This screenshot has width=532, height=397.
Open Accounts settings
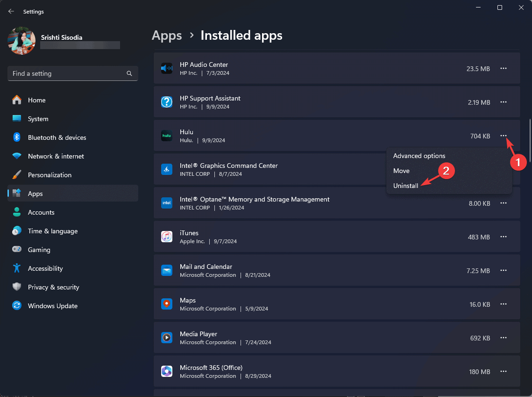[x=72, y=212]
